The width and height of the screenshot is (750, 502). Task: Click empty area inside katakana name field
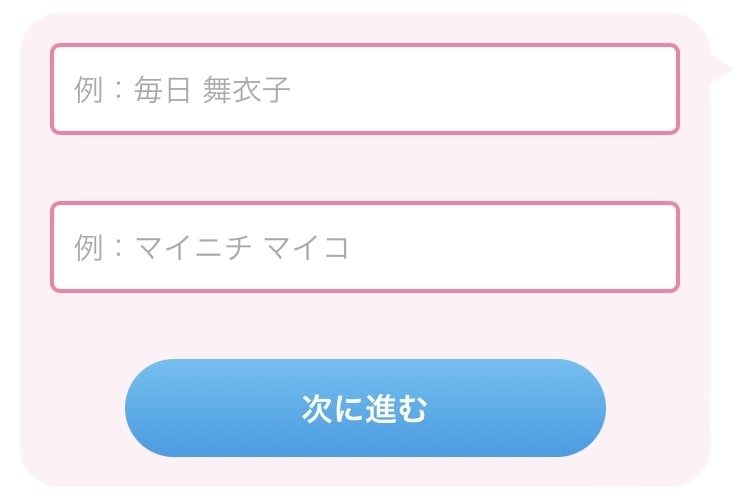click(512, 247)
